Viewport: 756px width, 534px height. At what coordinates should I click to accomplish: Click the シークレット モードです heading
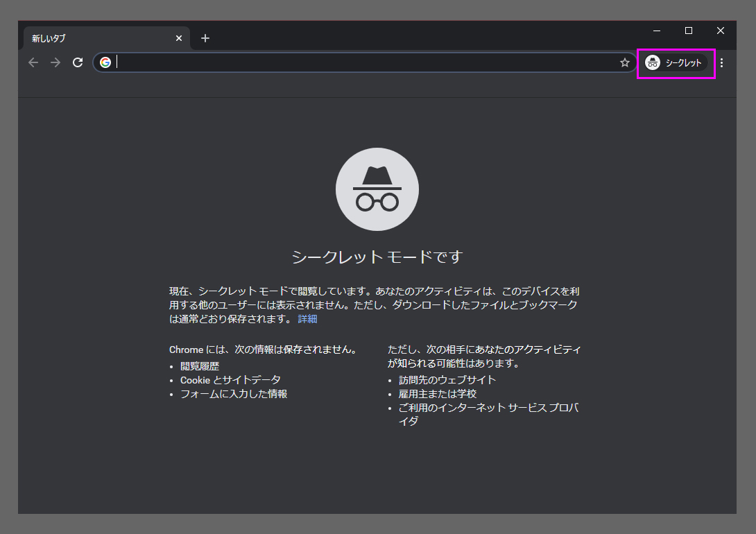tap(377, 257)
